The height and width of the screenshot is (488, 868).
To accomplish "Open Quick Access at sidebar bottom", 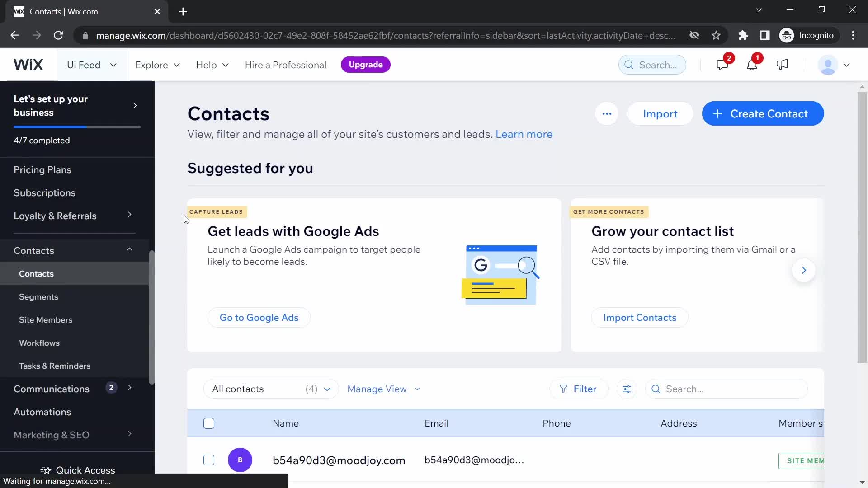I will [x=77, y=470].
